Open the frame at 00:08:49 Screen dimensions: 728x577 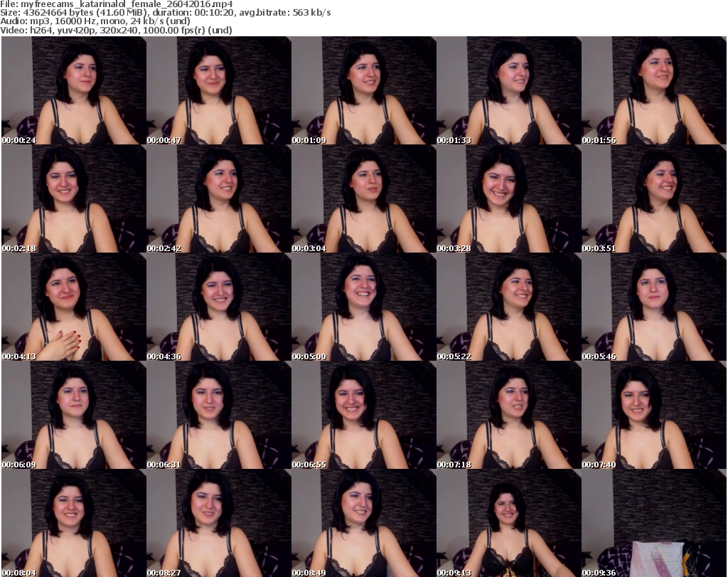tap(364, 523)
